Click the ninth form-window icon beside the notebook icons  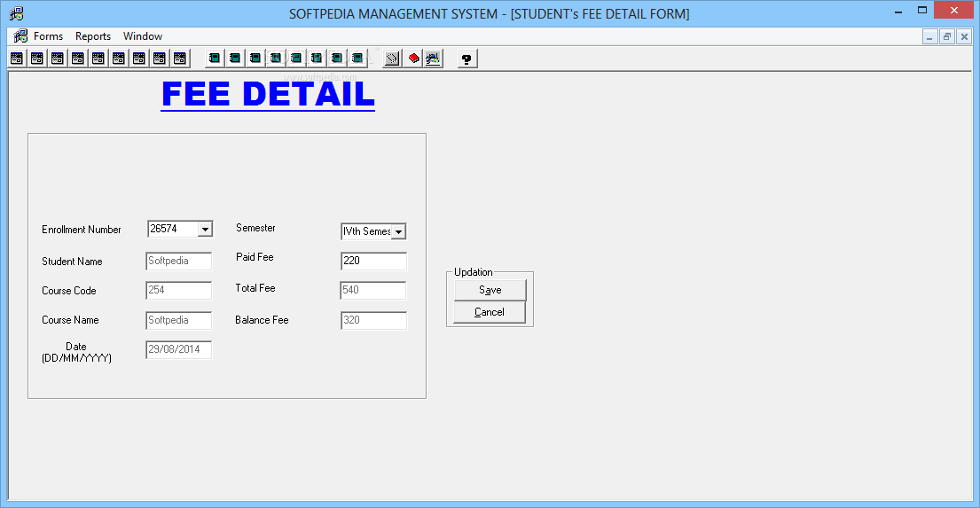(x=180, y=59)
